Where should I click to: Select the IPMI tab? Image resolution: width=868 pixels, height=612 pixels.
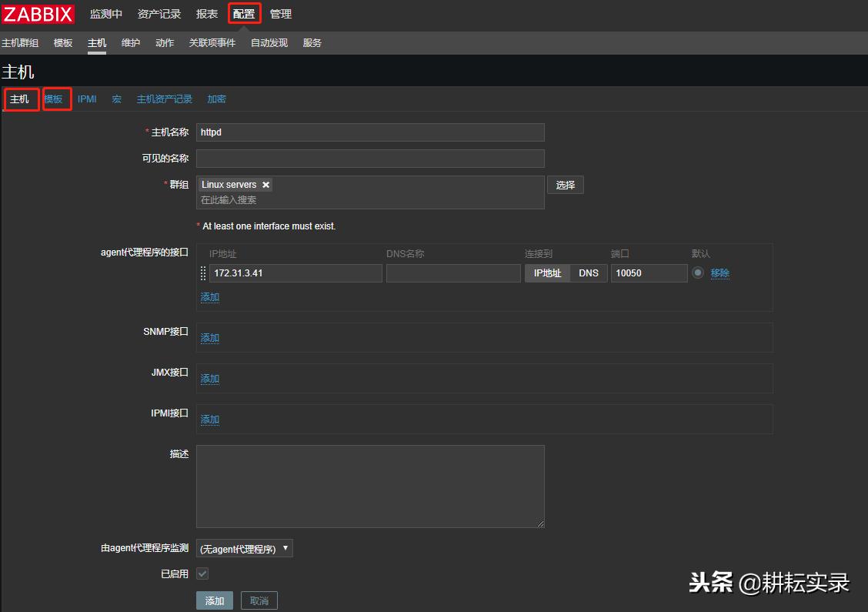tap(86, 99)
